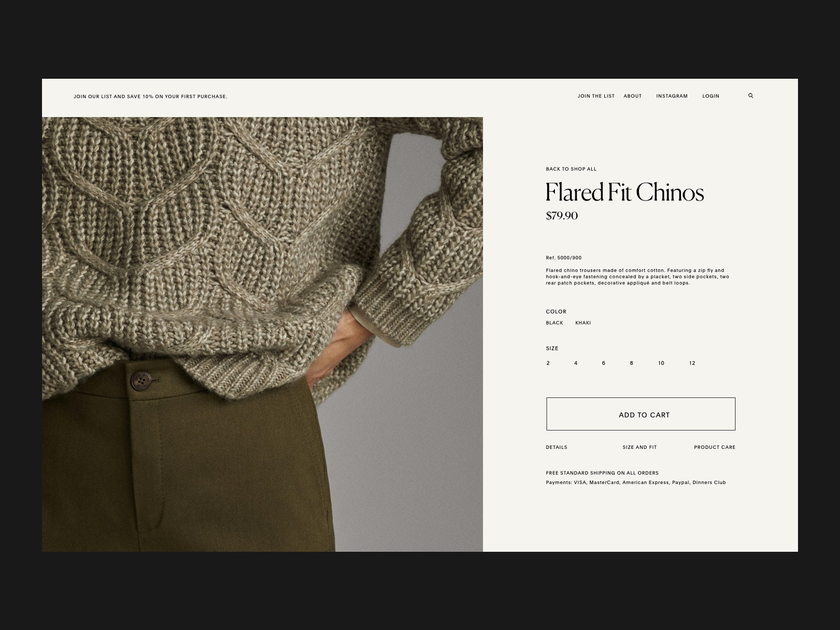Open search via magnifier icon
840x630 pixels.
point(751,96)
